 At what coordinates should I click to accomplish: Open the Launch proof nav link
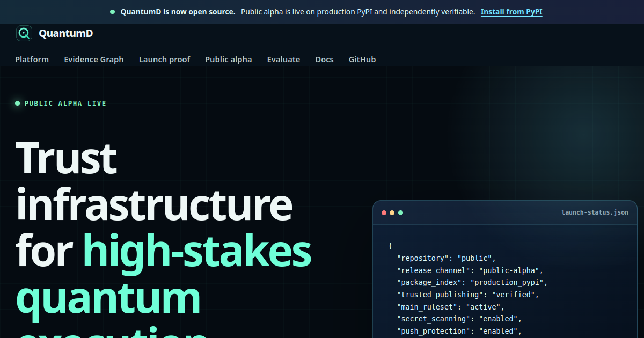coord(164,60)
